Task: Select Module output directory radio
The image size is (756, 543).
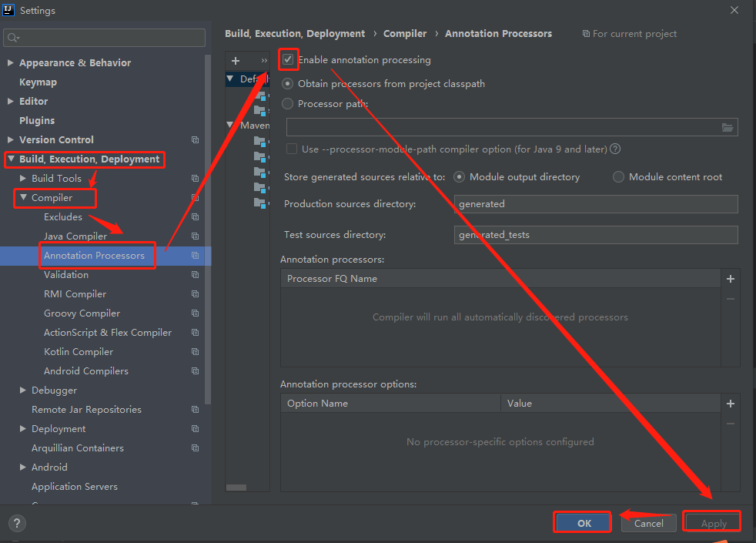Action: [x=460, y=177]
